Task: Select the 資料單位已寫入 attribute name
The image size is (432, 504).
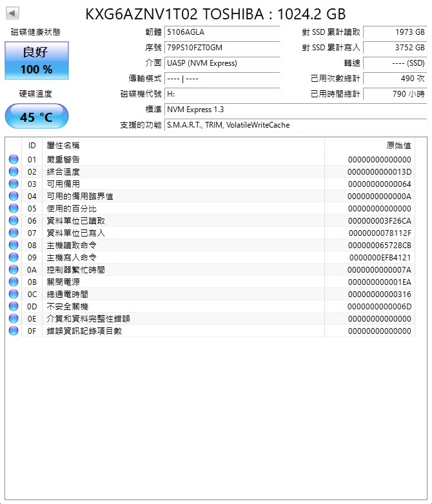Action: pyautogui.click(x=75, y=233)
